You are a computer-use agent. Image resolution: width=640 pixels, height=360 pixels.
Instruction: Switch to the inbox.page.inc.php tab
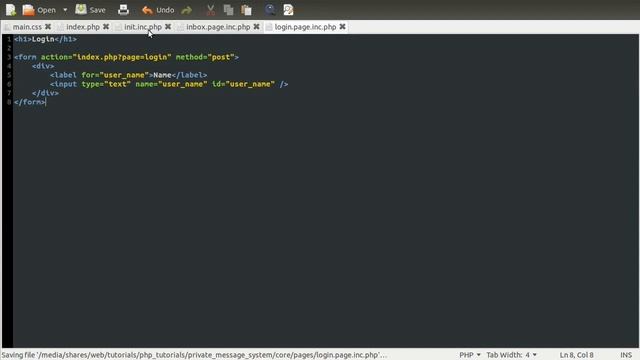[218, 27]
